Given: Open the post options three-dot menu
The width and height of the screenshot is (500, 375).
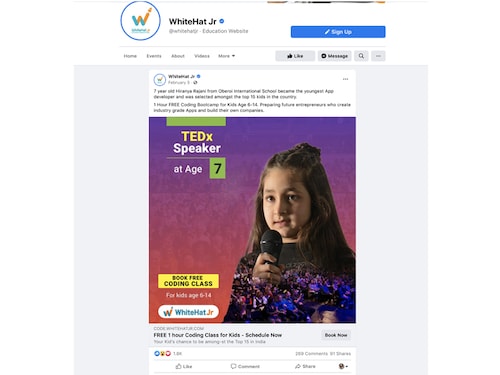Looking at the screenshot, I should [345, 79].
